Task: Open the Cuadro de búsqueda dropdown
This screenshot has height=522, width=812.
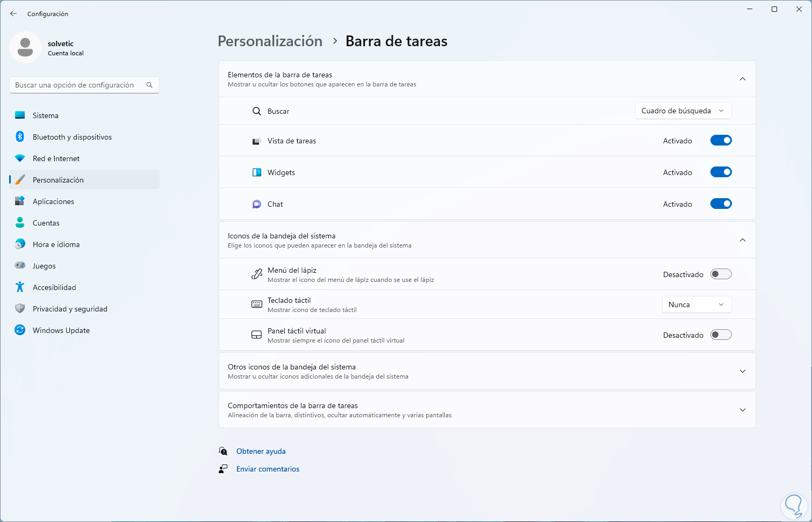Action: (x=683, y=111)
